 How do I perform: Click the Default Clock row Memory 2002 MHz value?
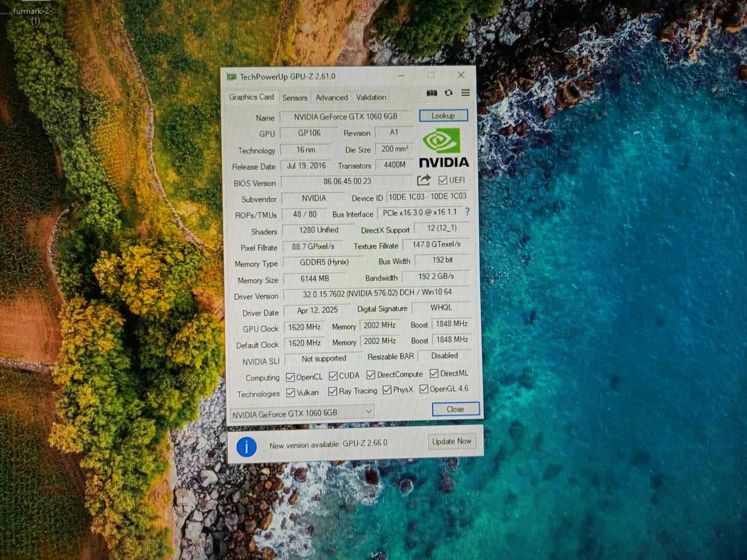pyautogui.click(x=380, y=341)
